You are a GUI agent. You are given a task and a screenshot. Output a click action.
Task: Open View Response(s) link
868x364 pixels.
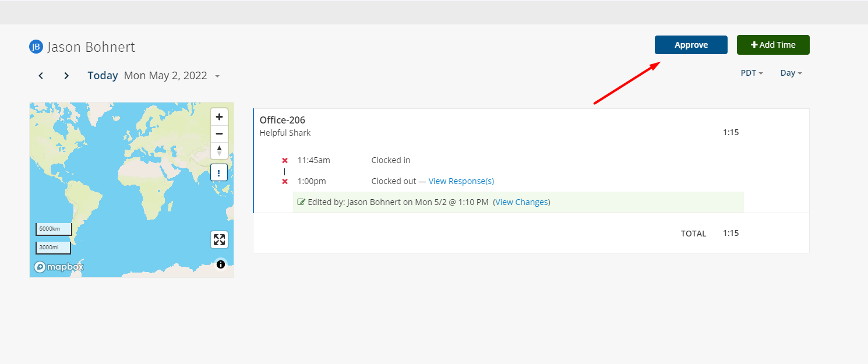click(461, 181)
